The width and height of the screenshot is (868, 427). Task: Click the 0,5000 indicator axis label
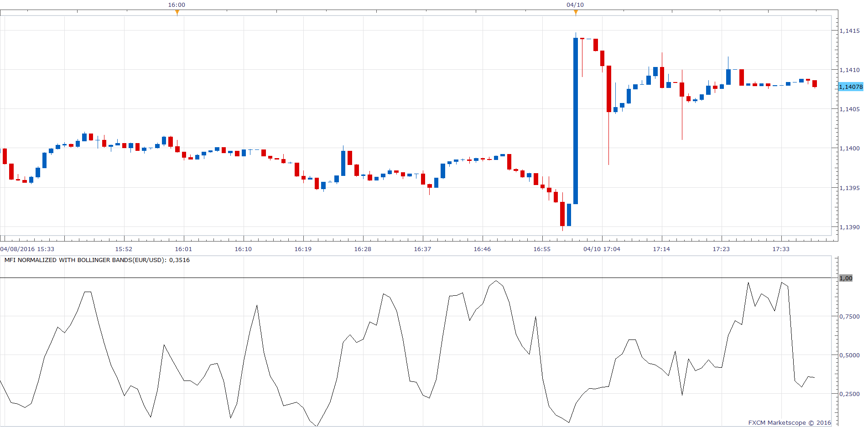tap(850, 355)
